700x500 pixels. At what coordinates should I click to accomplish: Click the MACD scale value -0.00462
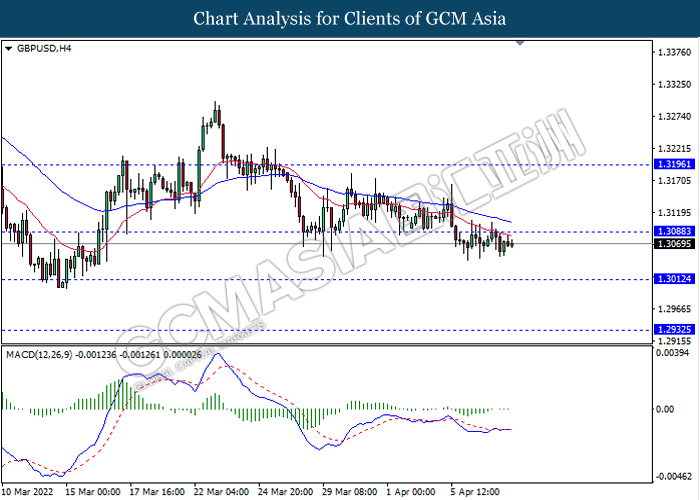pyautogui.click(x=672, y=477)
